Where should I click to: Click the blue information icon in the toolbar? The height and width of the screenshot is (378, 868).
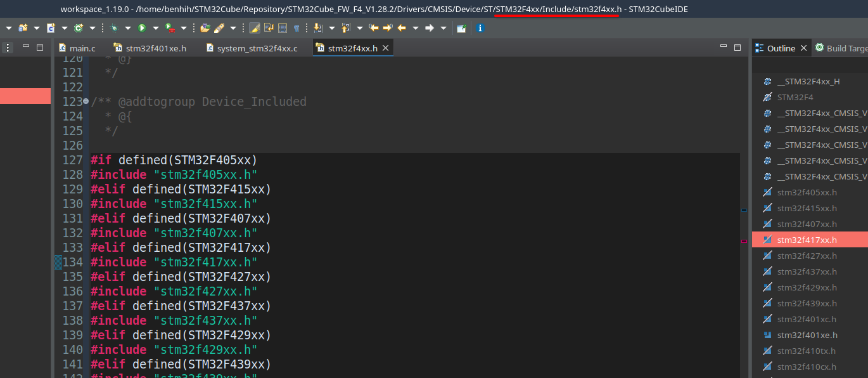pyautogui.click(x=480, y=28)
